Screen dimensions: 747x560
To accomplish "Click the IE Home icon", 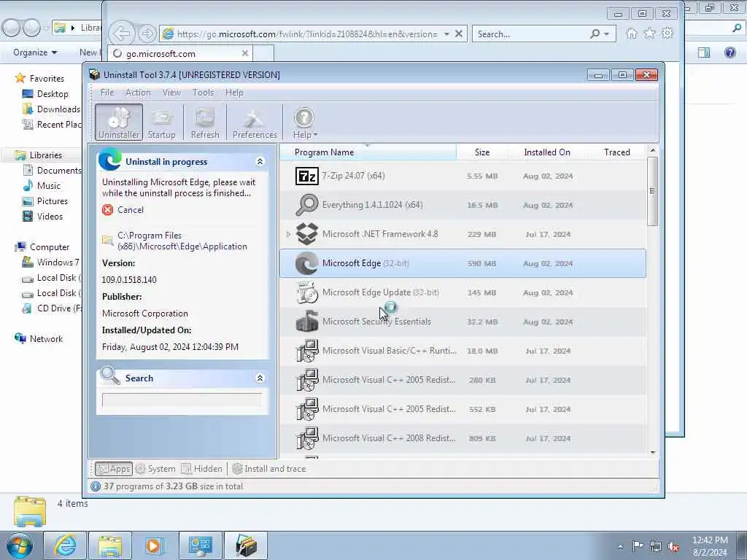I will click(632, 34).
